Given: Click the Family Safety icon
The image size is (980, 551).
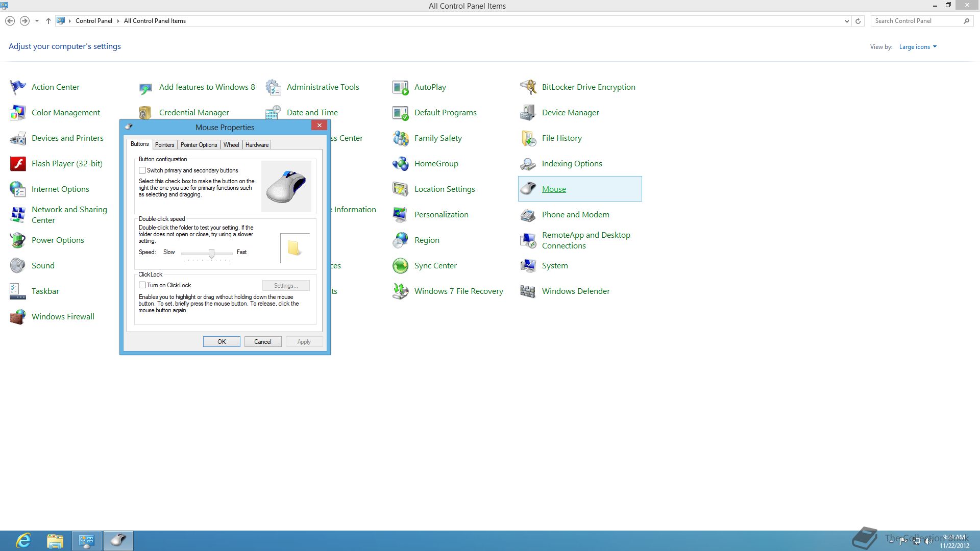Looking at the screenshot, I should 401,138.
